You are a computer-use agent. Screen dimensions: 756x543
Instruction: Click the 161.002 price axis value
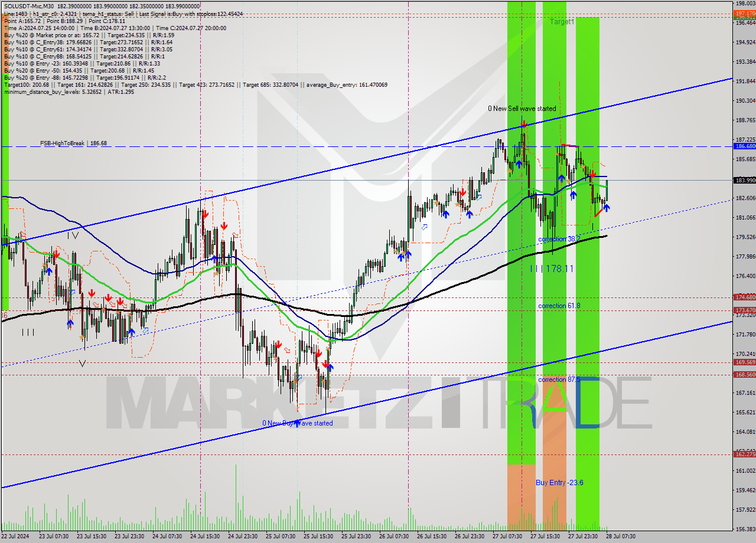point(745,470)
